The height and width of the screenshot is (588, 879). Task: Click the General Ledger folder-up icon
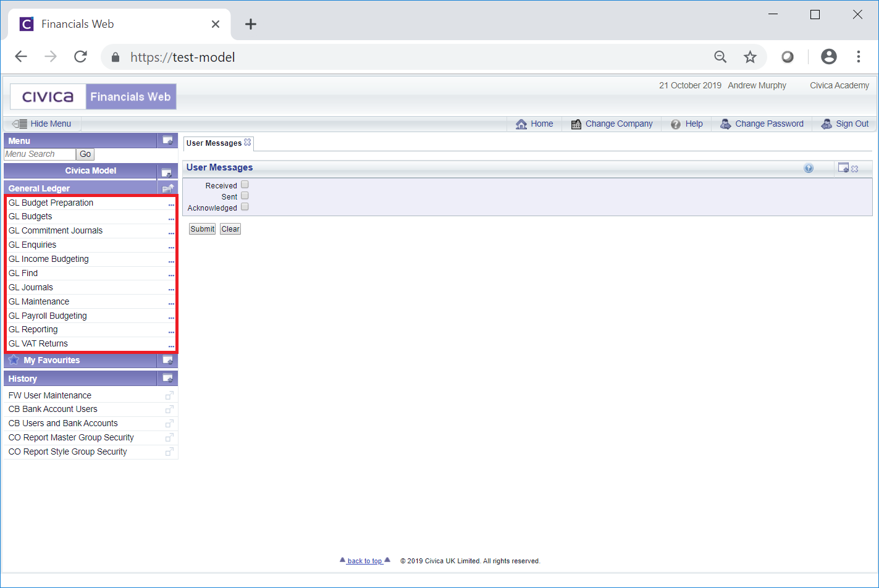point(167,188)
